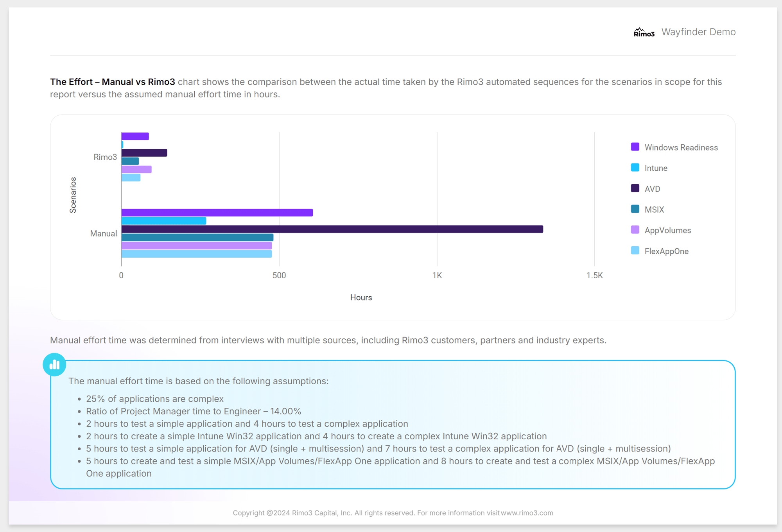Click the 1K axis tick label
Image resolution: width=782 pixels, height=532 pixels.
point(437,275)
